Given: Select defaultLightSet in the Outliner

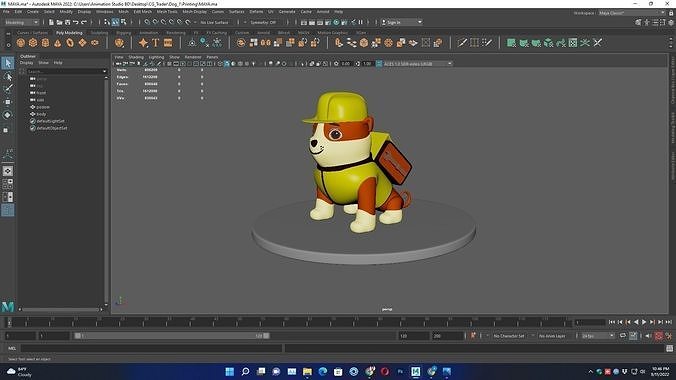Looking at the screenshot, I should click(x=50, y=121).
